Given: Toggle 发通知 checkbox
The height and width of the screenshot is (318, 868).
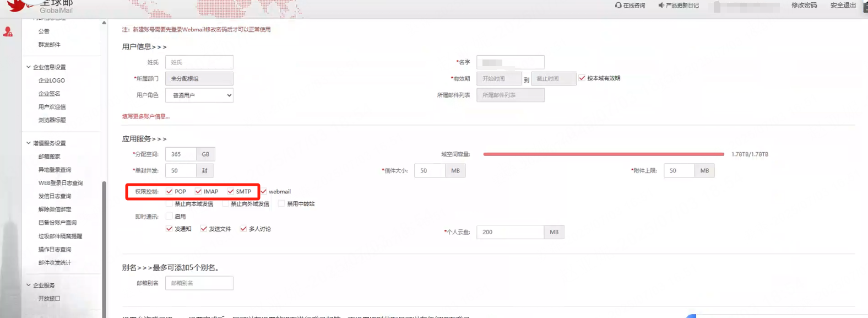Looking at the screenshot, I should coord(169,228).
